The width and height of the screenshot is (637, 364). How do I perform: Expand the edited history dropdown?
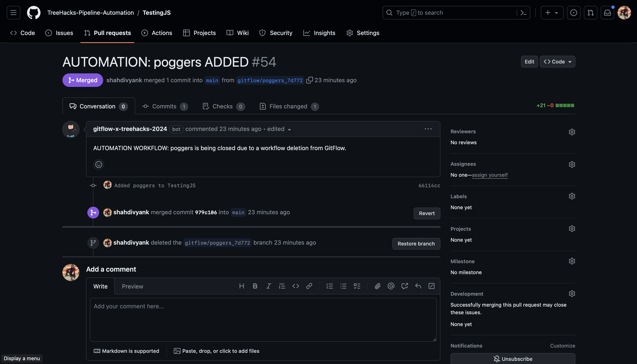pos(289,129)
